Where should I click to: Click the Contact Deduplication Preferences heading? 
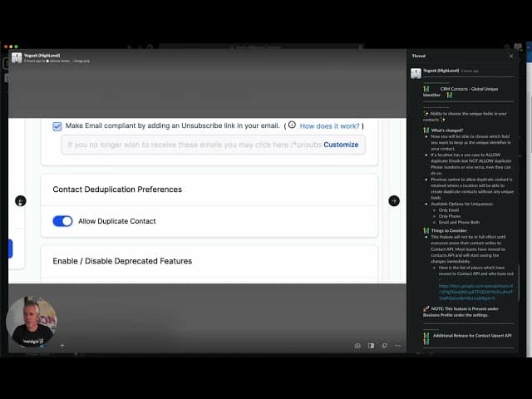pos(117,190)
